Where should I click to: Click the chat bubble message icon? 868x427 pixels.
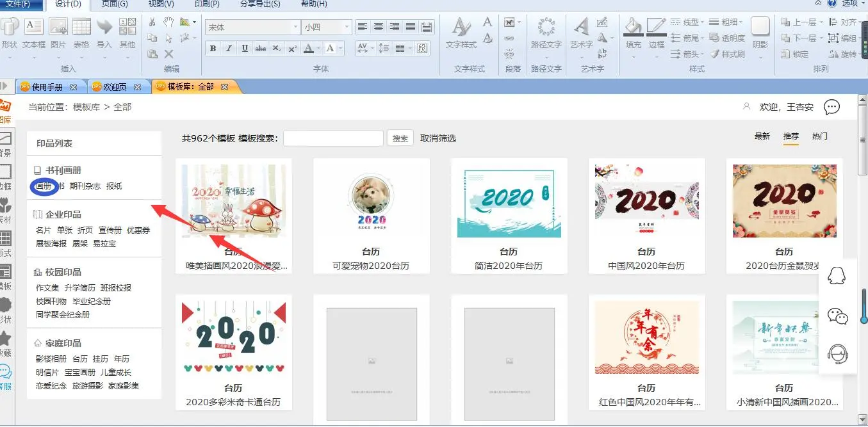(x=831, y=107)
